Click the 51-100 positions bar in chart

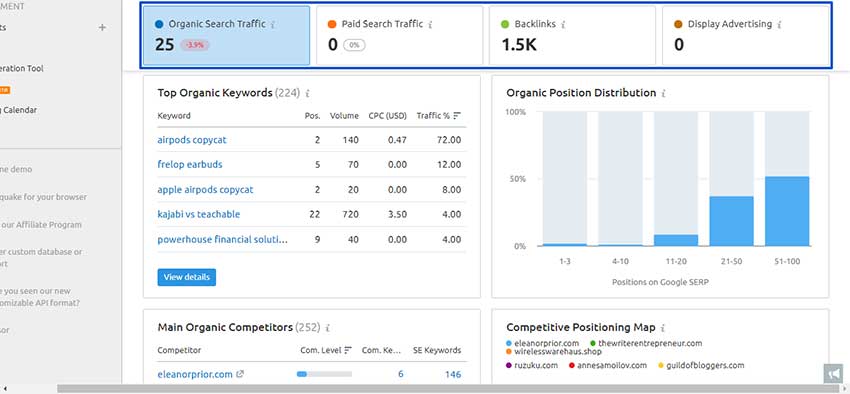(787, 211)
